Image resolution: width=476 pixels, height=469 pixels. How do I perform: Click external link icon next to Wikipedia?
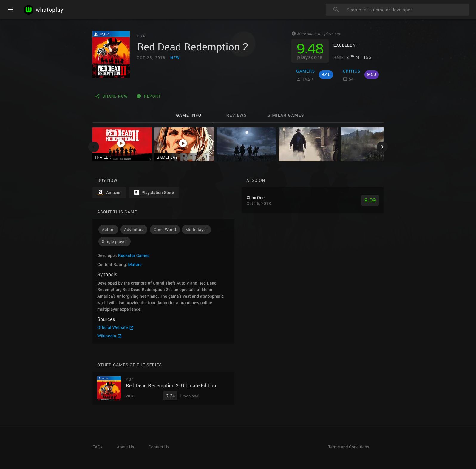tap(120, 336)
